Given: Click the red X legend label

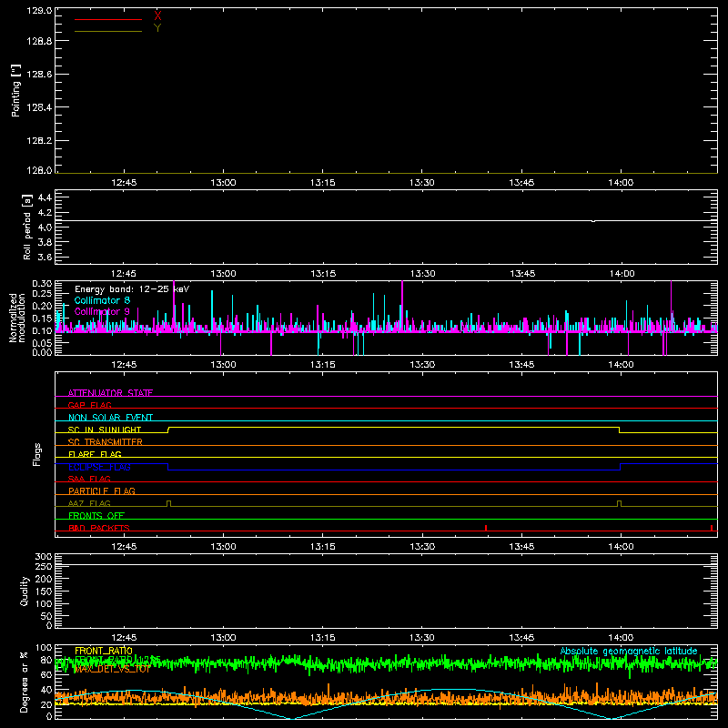Looking at the screenshot, I should tap(157, 16).
